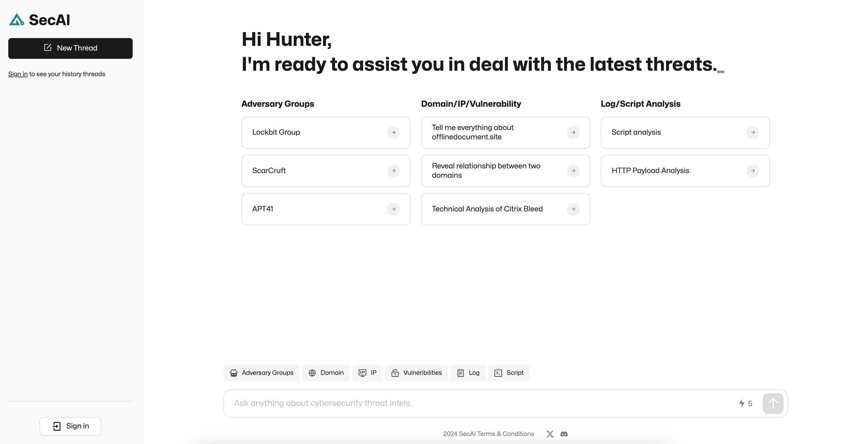Viewport: 868px width, 444px height.
Task: Open the Discord icon in footer
Action: [564, 434]
